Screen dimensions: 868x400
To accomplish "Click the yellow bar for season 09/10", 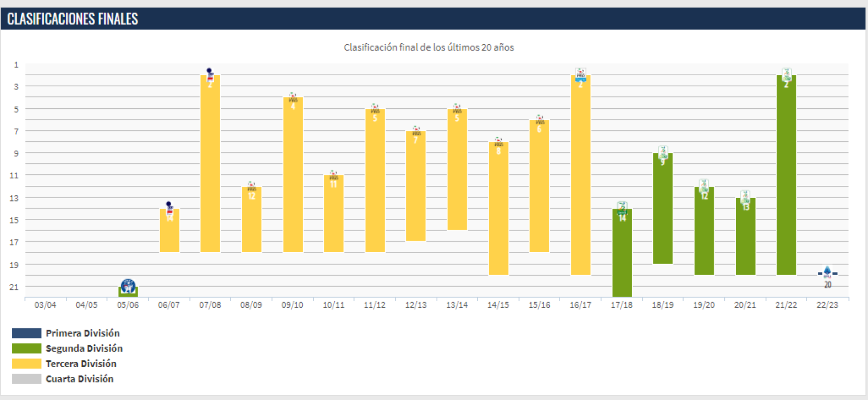I will click(x=293, y=175).
